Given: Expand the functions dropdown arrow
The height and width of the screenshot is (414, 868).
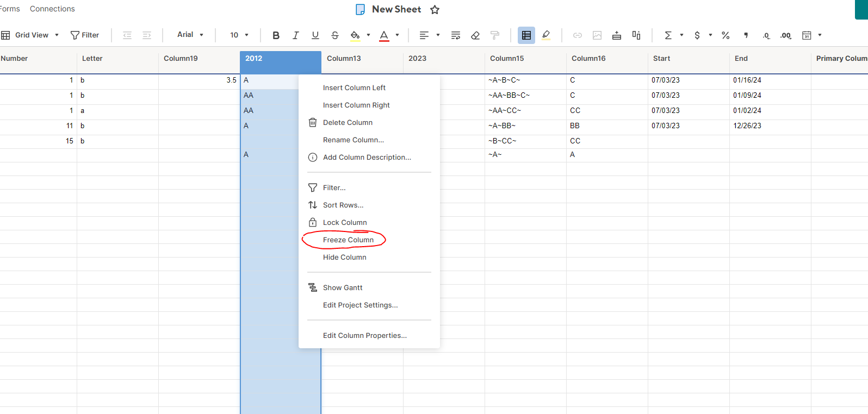Looking at the screenshot, I should coord(681,35).
